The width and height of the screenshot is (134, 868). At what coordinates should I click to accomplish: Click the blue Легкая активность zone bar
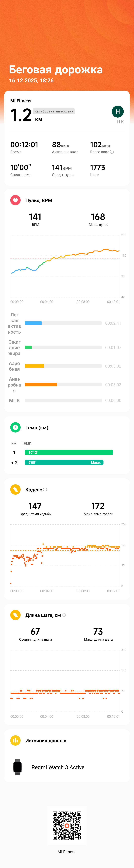pos(33,323)
